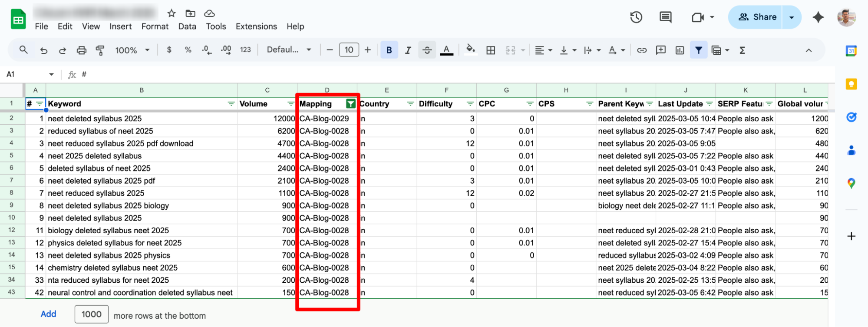Image resolution: width=868 pixels, height=327 pixels.
Task: Open the name box dropdown arrow
Action: tap(51, 75)
